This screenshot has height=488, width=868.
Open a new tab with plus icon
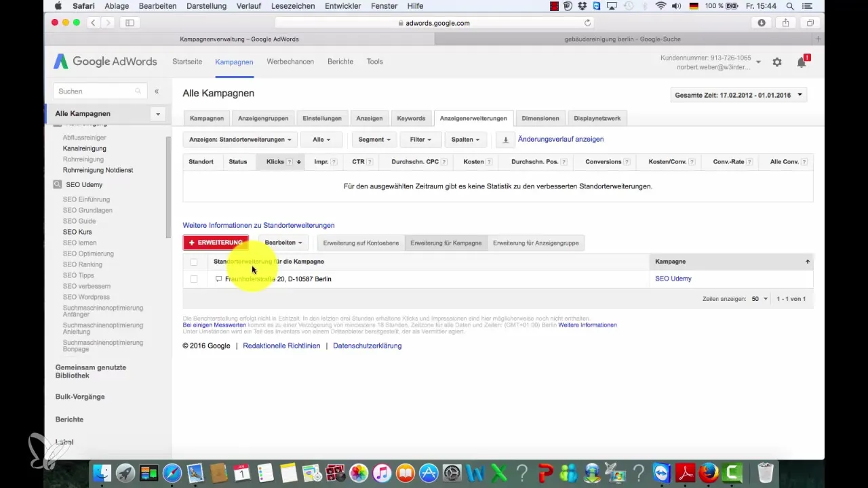[x=818, y=39]
